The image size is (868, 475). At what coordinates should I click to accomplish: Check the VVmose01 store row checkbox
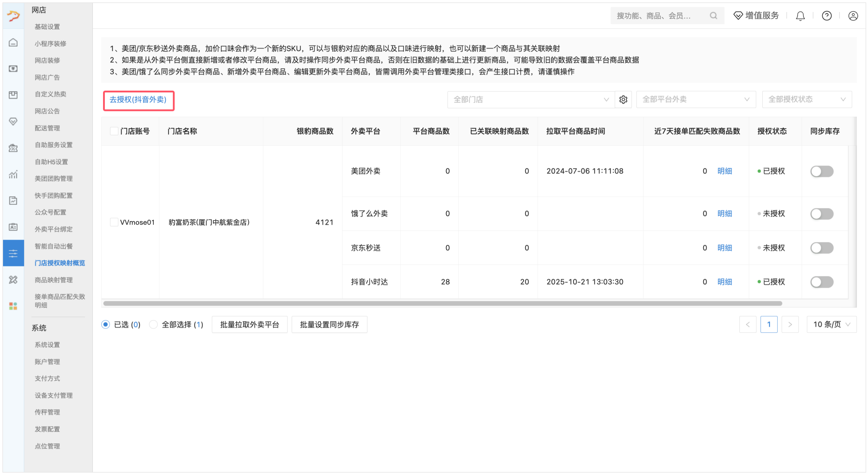pyautogui.click(x=114, y=222)
